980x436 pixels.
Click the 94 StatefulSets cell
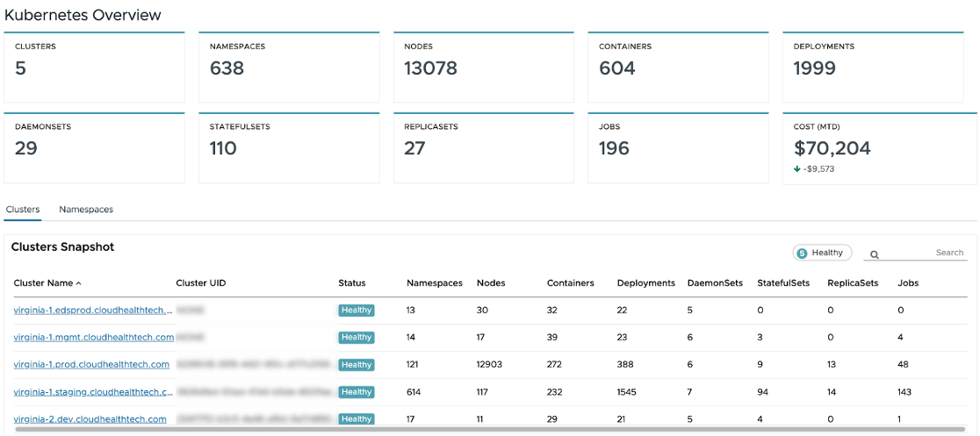coord(762,391)
